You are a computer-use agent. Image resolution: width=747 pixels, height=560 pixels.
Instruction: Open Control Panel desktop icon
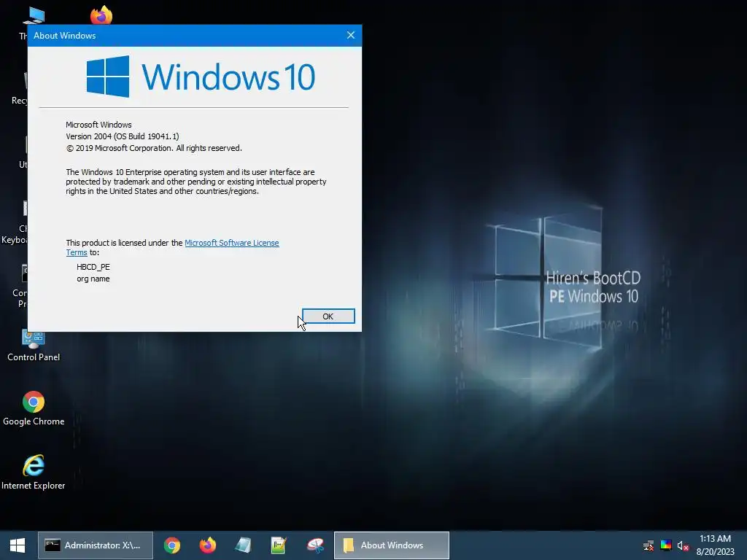tap(34, 346)
